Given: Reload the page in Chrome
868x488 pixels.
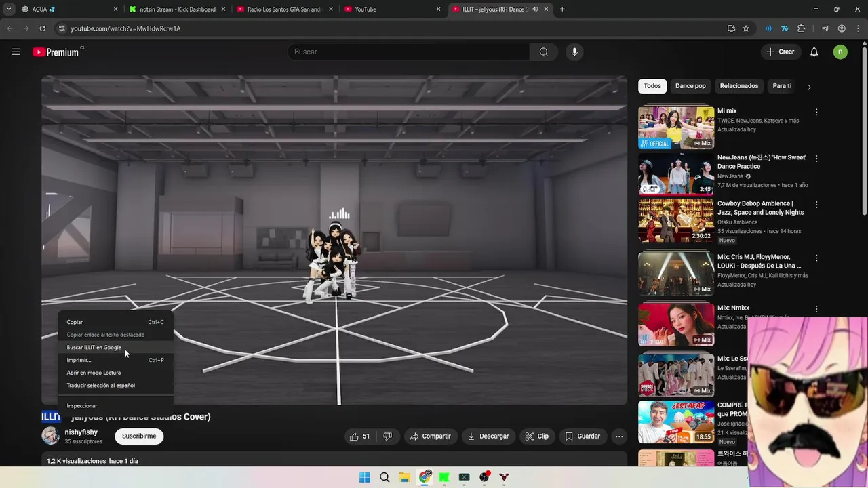Looking at the screenshot, I should 42,28.
